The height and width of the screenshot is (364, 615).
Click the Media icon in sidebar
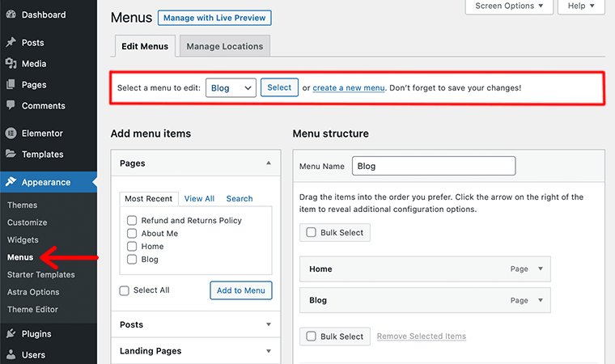coord(11,63)
